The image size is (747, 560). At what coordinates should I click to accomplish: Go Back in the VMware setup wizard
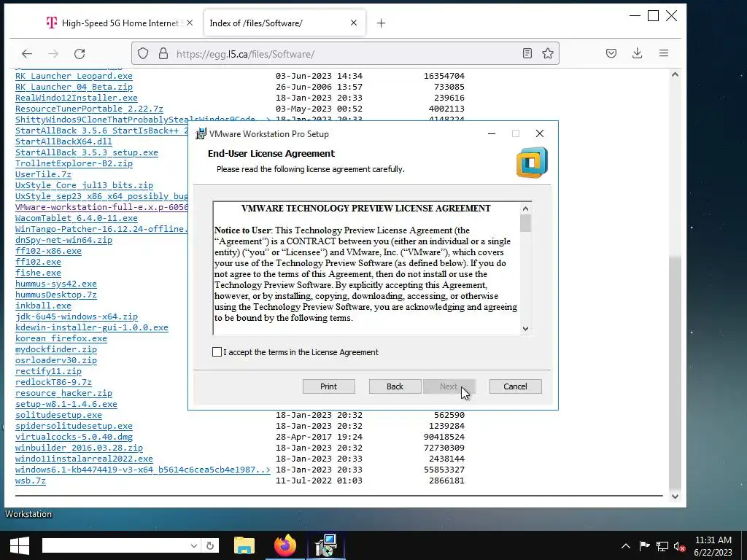pos(395,386)
